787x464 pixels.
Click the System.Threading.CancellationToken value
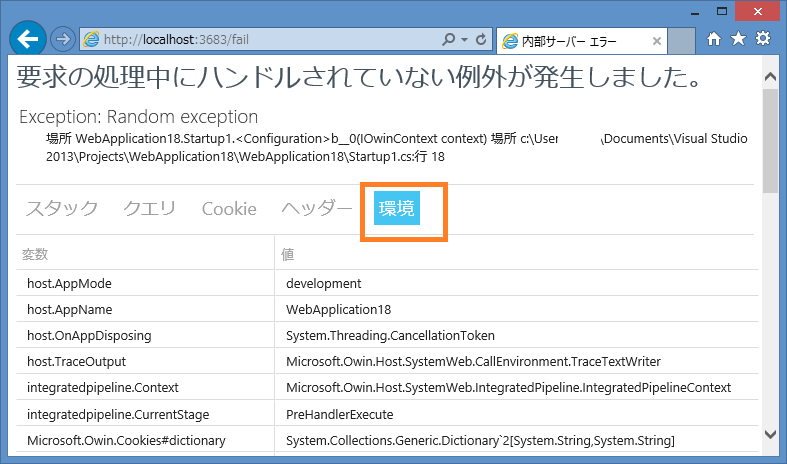coord(390,335)
